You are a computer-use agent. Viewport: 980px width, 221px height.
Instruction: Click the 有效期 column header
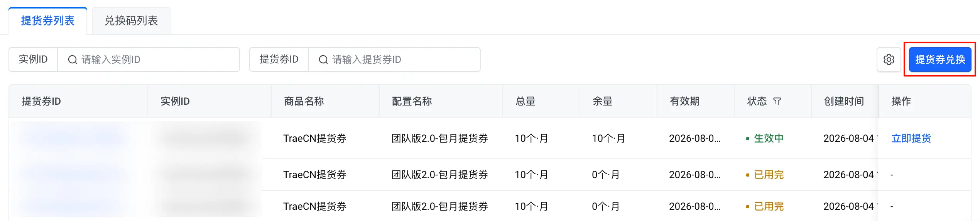point(684,101)
